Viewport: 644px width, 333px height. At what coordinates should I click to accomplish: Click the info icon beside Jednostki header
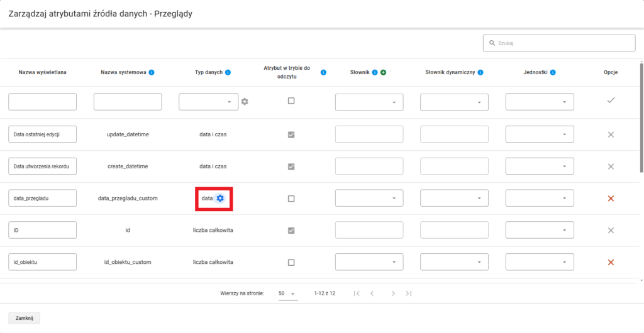coord(553,72)
